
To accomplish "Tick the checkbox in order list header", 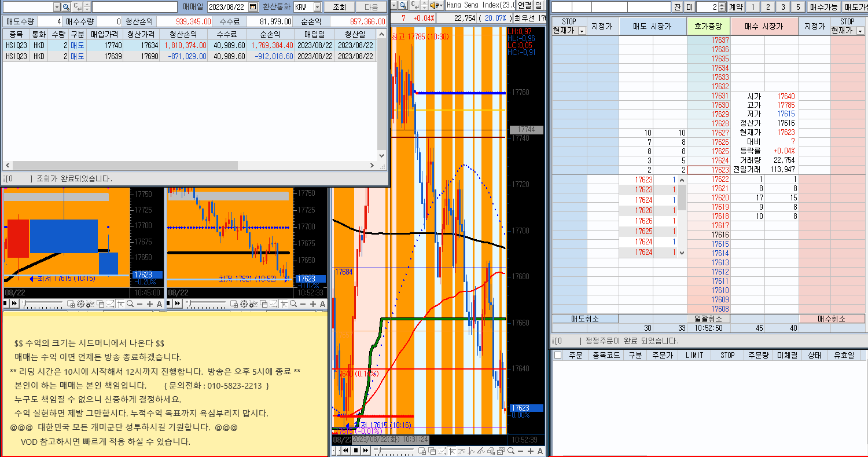I will pos(558,355).
